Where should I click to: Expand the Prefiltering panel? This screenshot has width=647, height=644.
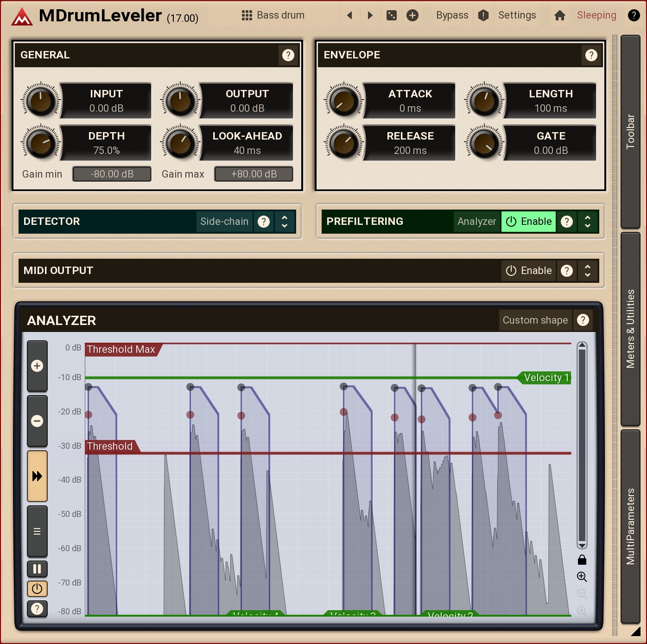[x=588, y=222]
